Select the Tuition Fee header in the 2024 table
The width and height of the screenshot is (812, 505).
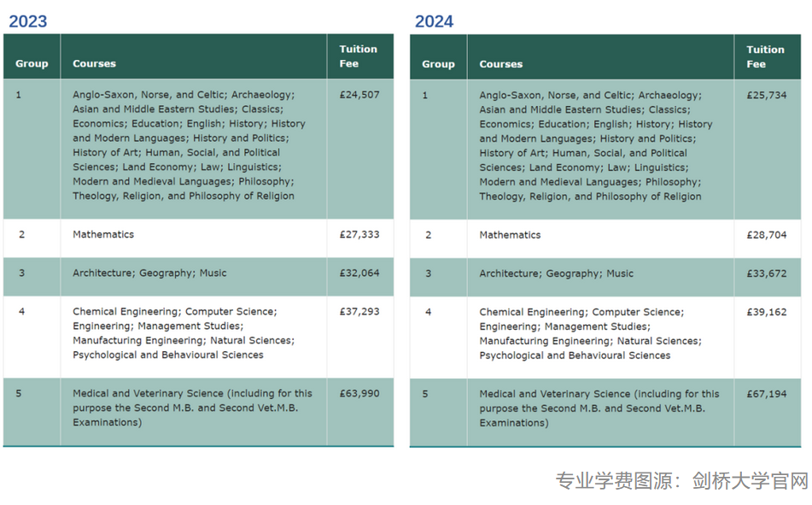click(x=765, y=56)
